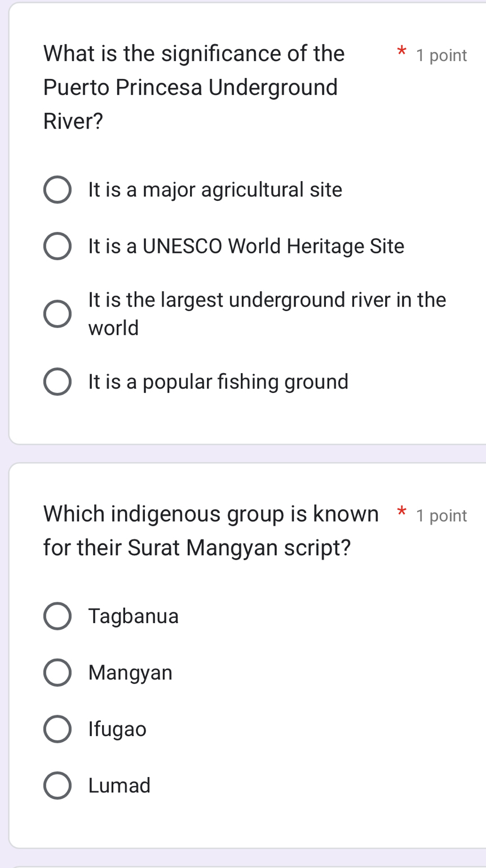The height and width of the screenshot is (868, 486).
Task: Click the 'Lumad' option label text
Action: point(120,786)
